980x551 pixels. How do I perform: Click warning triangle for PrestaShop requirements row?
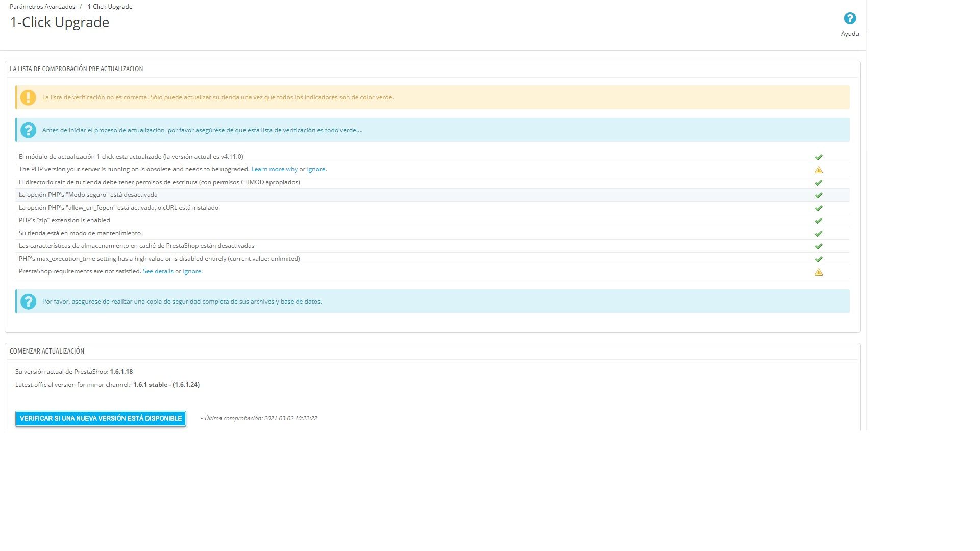(x=819, y=272)
